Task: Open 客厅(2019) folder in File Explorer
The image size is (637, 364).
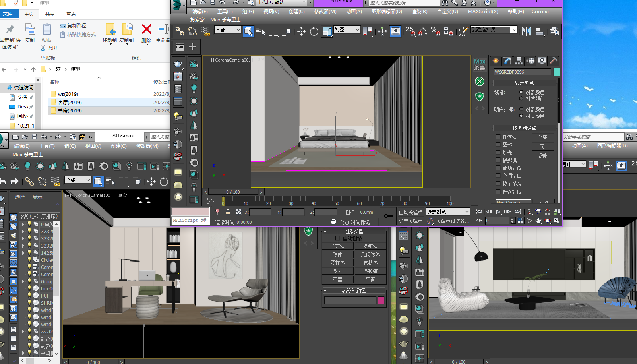Action: click(70, 102)
